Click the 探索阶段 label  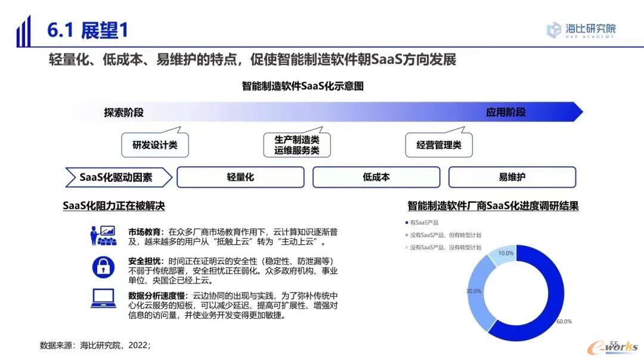pos(123,113)
